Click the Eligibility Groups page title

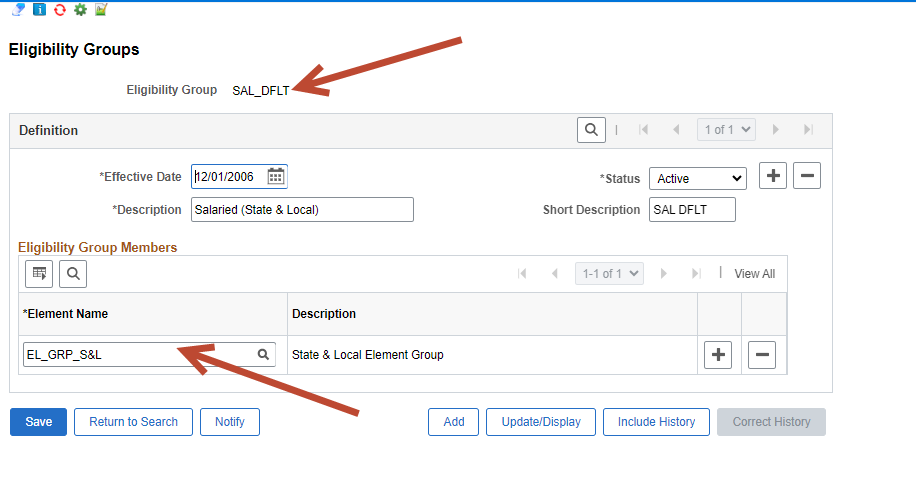point(74,49)
